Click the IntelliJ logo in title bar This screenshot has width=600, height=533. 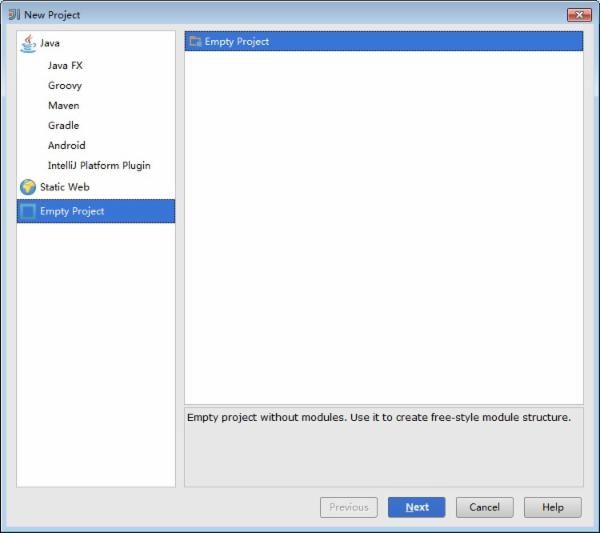point(14,15)
